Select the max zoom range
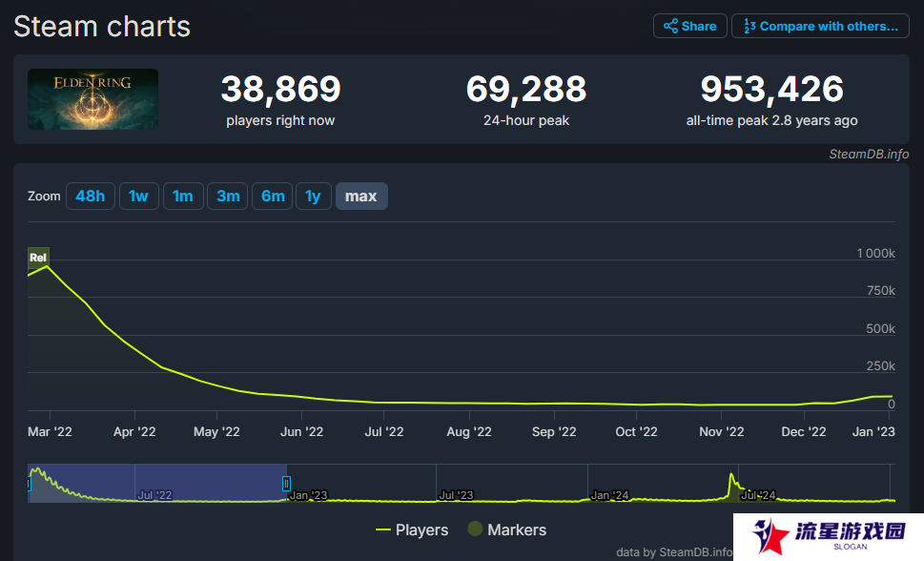The width and height of the screenshot is (924, 561). [361, 196]
